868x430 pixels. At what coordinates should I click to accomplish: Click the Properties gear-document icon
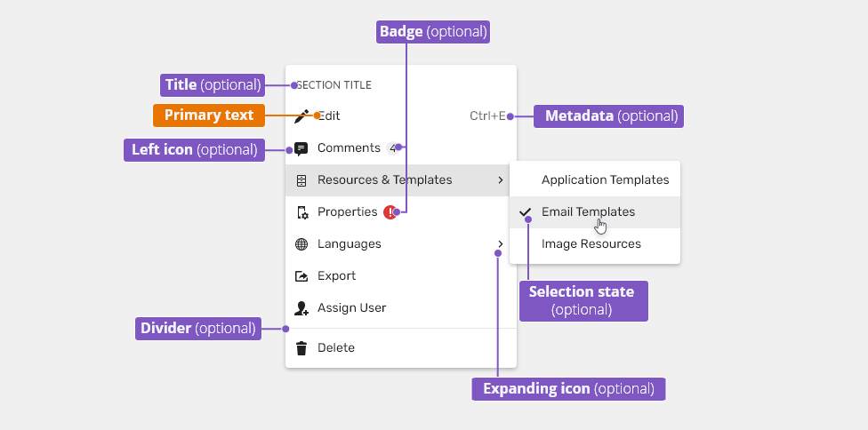tap(302, 212)
